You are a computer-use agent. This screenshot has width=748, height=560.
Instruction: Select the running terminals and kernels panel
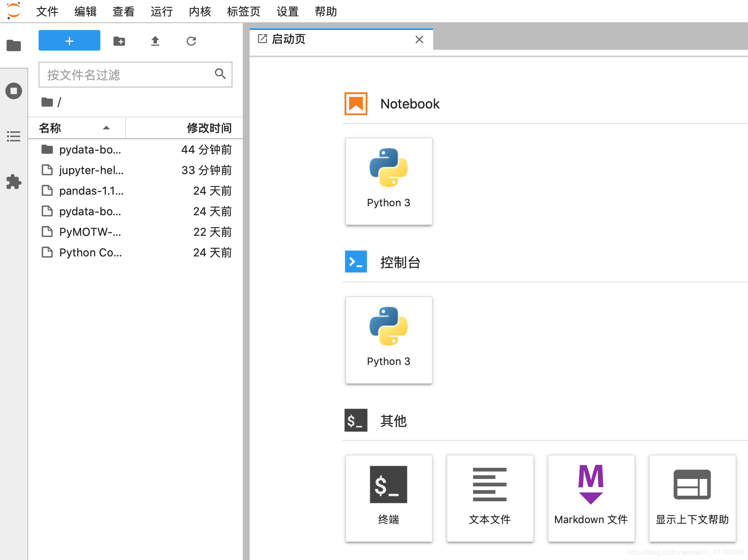click(14, 90)
